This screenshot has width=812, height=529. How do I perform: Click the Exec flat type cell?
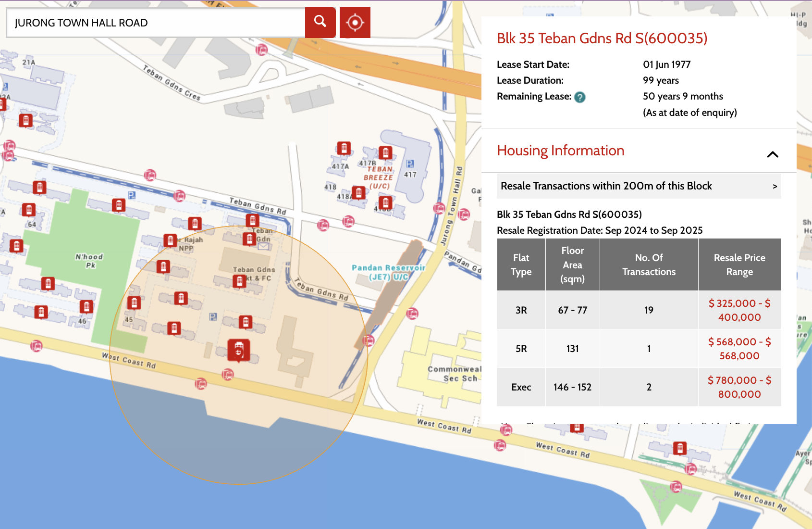[521, 387]
